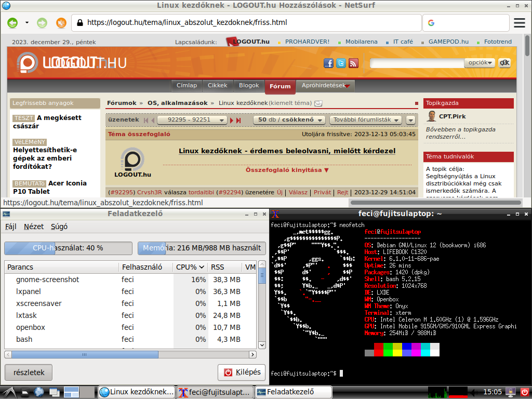Open the Súgó menu in Feladatkezelő
532x399 pixels.
(59, 227)
